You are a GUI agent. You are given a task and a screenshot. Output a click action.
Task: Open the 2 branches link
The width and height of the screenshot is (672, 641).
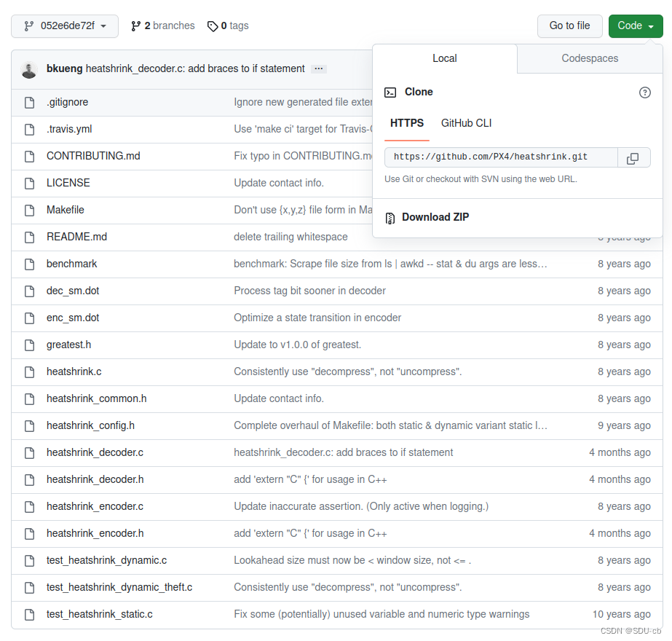[x=163, y=25]
